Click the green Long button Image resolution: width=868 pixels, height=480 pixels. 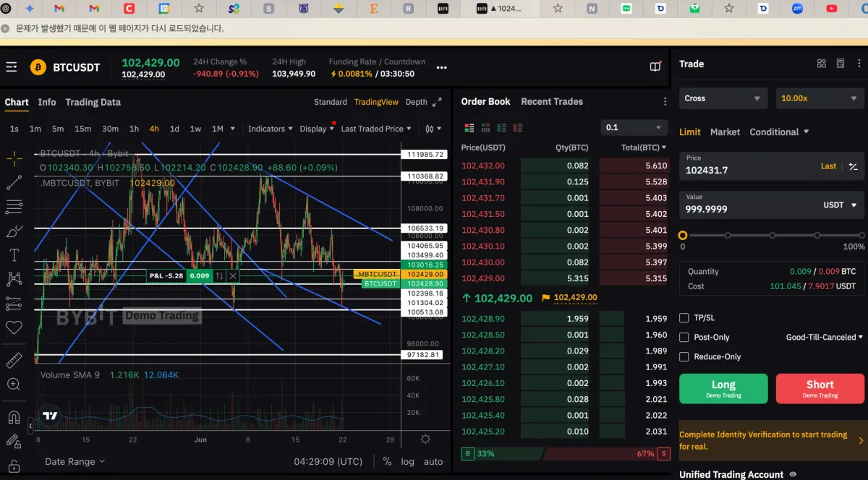pos(723,388)
